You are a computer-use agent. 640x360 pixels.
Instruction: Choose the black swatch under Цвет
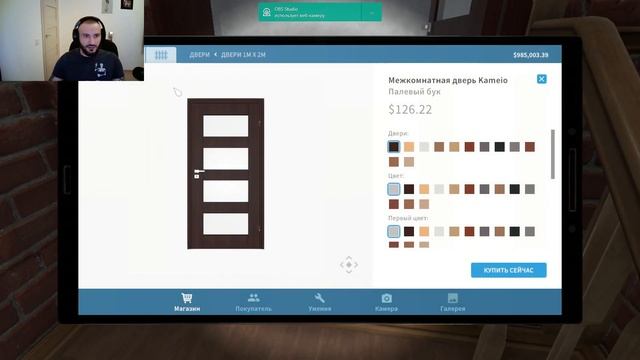515,189
